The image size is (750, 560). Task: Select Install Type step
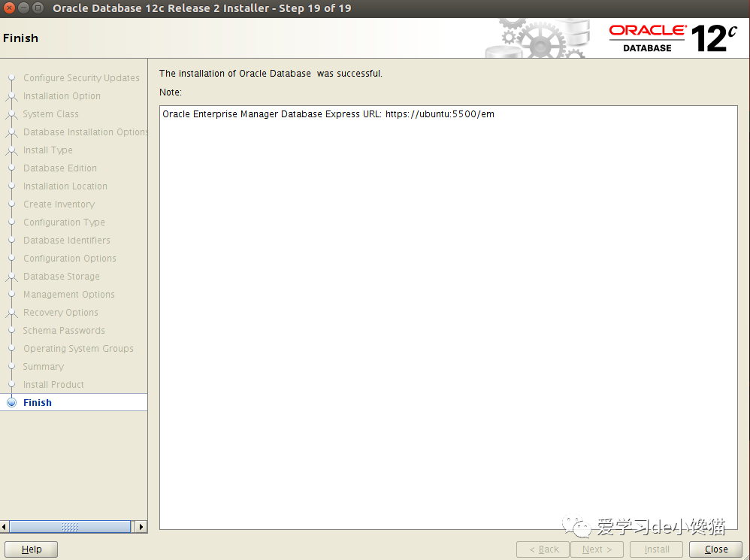[x=48, y=150]
